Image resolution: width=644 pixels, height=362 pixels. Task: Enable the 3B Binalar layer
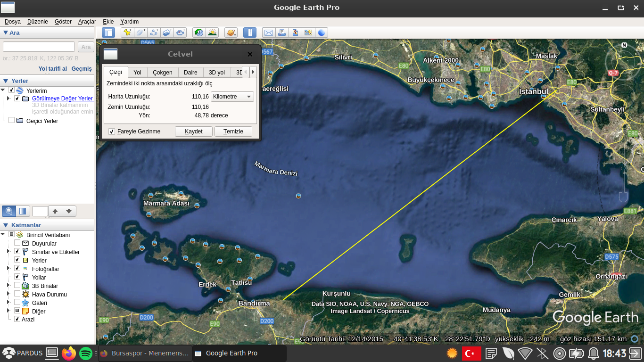(17, 285)
